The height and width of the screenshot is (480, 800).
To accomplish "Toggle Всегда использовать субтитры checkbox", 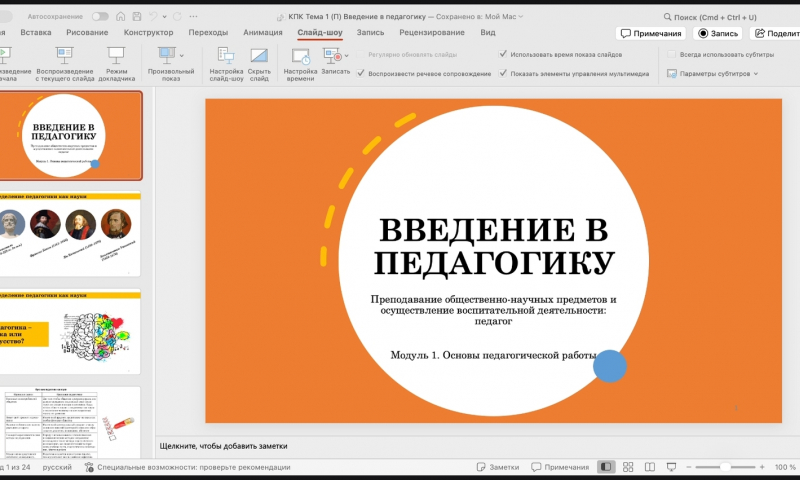I will pyautogui.click(x=671, y=54).
